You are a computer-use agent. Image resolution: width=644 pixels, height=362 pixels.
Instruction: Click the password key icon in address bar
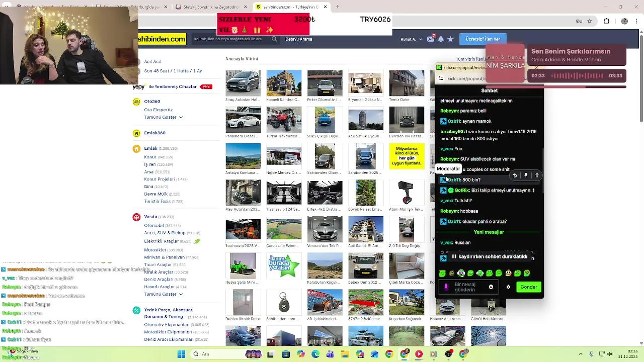coord(579,21)
